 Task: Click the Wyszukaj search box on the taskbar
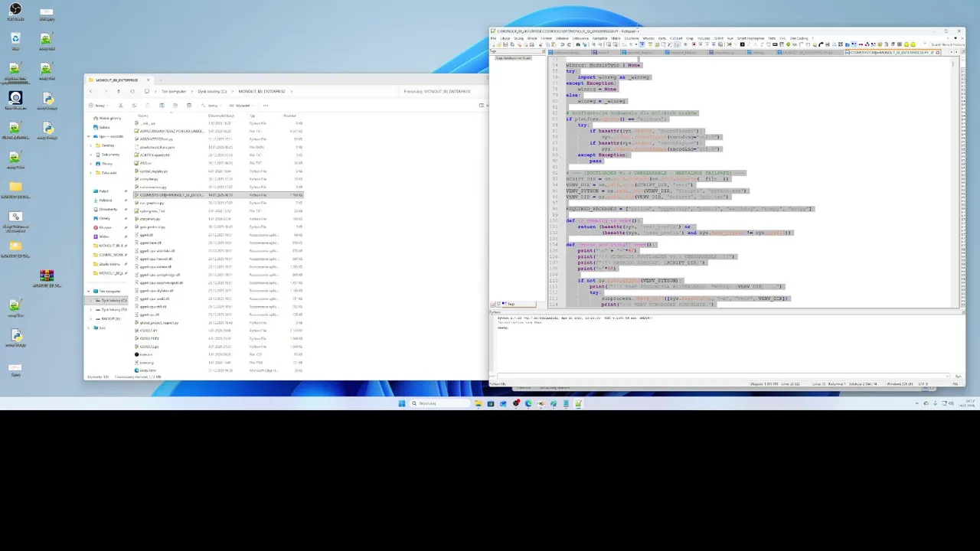(x=440, y=403)
